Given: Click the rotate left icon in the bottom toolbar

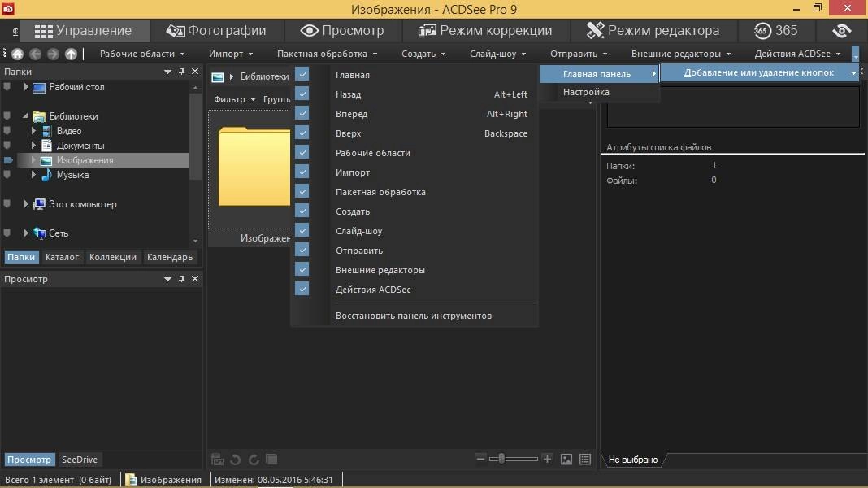Looking at the screenshot, I should [235, 460].
